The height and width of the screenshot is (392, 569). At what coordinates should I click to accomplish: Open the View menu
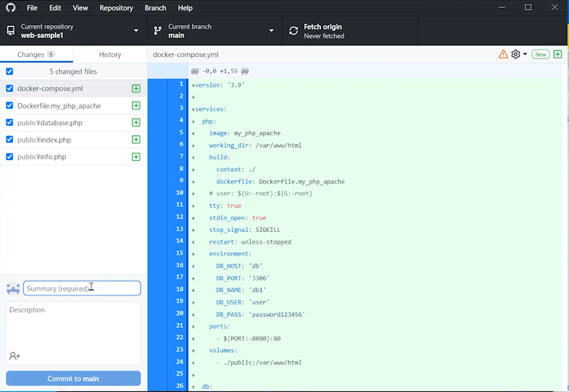[80, 8]
